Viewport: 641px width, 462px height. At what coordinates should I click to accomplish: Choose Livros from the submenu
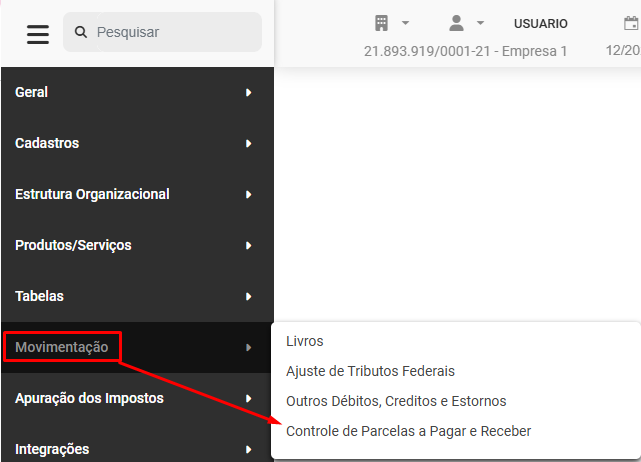point(305,341)
